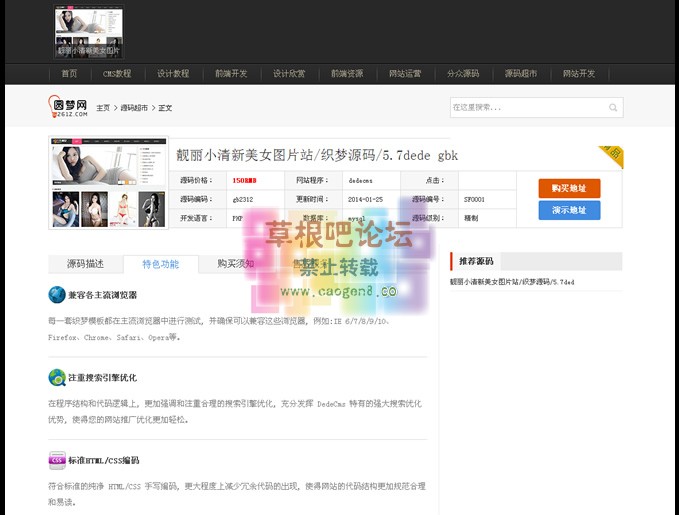Click the search magnifier icon
This screenshot has width=679, height=515.
613,108
